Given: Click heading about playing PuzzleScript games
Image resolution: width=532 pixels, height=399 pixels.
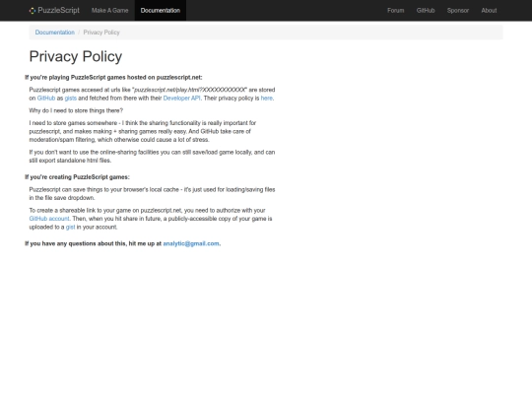Looking at the screenshot, I should 113,78.
